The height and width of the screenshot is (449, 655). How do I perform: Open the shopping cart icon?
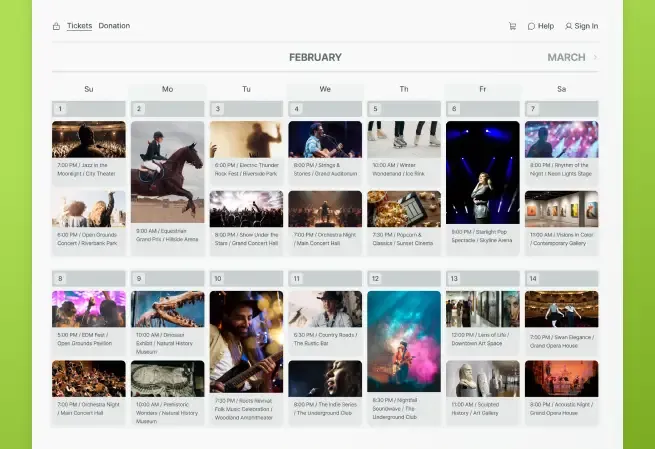(513, 26)
